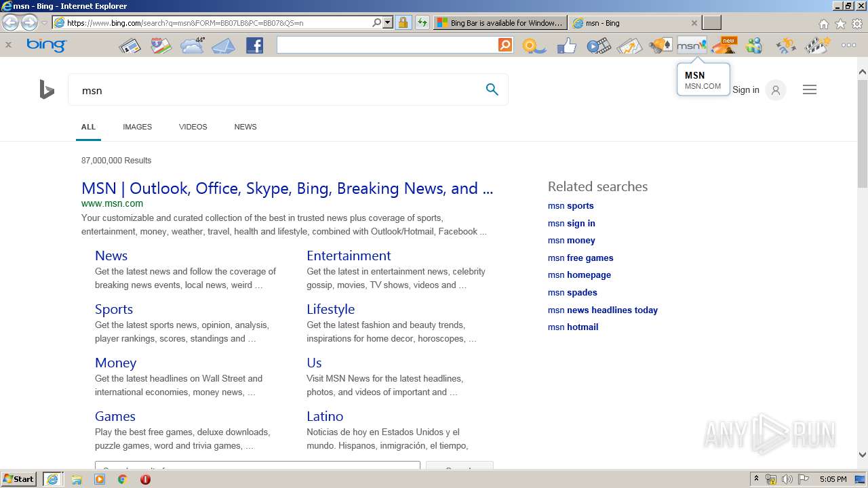The height and width of the screenshot is (488, 868).
Task: Open a new tab with the blank tab button
Action: [711, 22]
